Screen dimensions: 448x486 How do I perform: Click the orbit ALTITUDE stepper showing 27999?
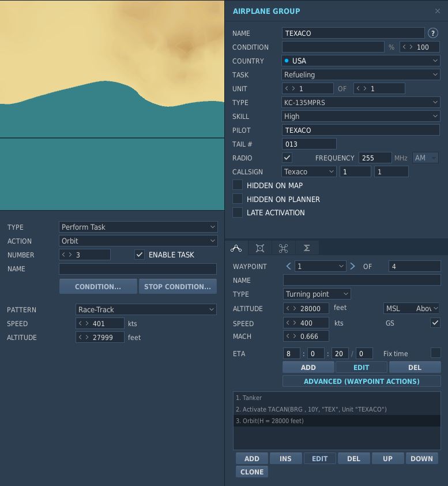click(100, 337)
